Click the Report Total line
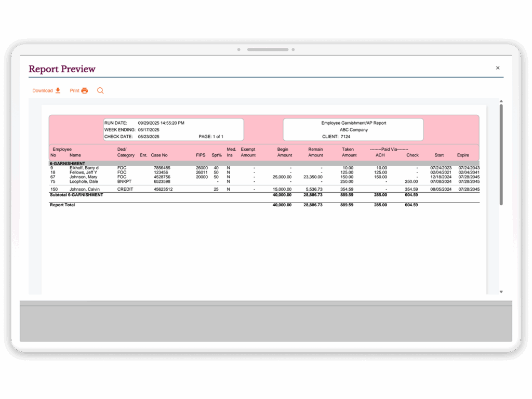This screenshot has height=399, width=532. (x=264, y=205)
